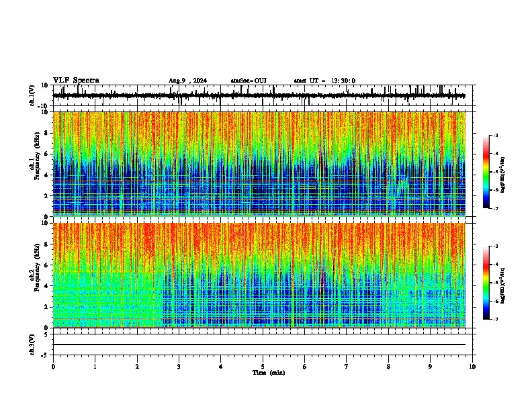Click the flat ch.3 voltage trace line
This screenshot has height=411, width=532.
pos(259,345)
